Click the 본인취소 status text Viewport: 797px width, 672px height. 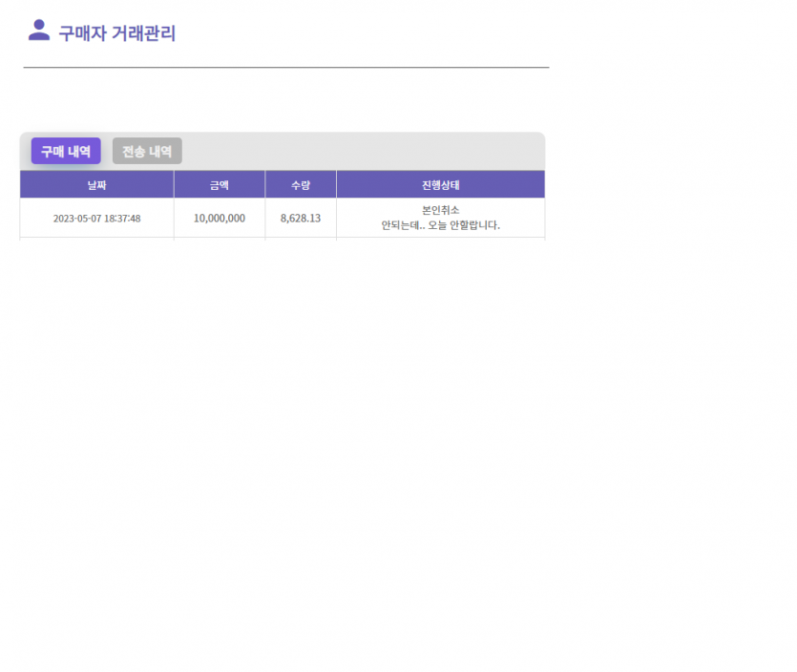441,210
